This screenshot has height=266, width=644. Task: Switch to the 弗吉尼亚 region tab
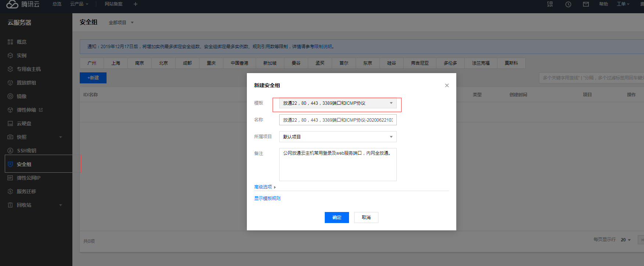tap(420, 63)
